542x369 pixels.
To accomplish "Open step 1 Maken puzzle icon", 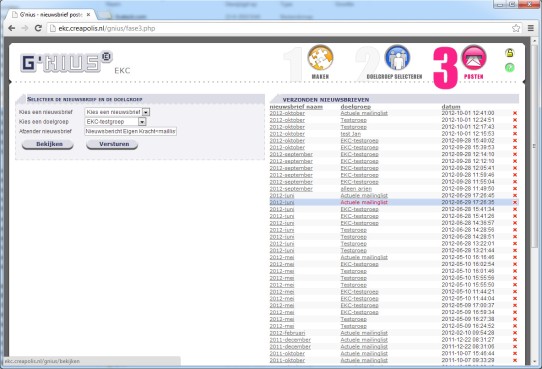I will 320,58.
